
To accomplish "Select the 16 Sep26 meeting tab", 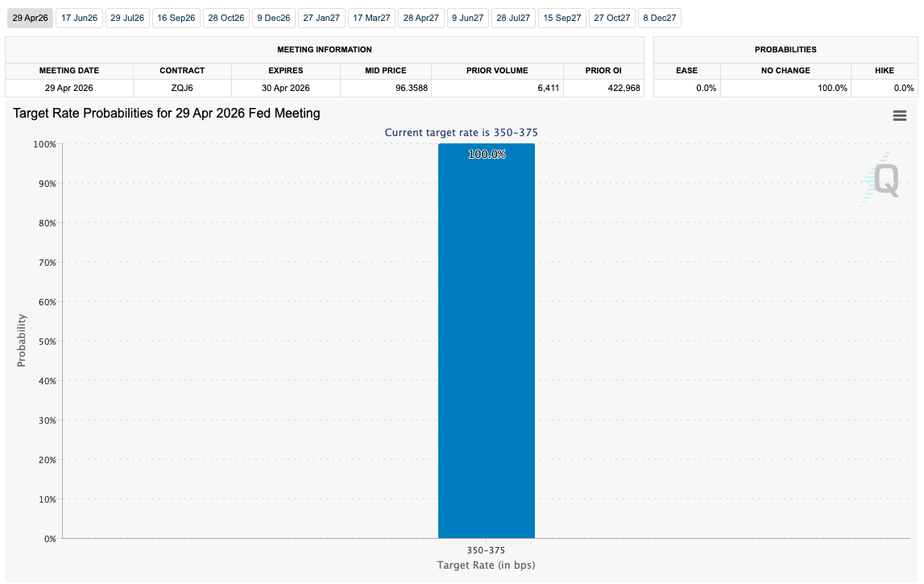I will [176, 18].
